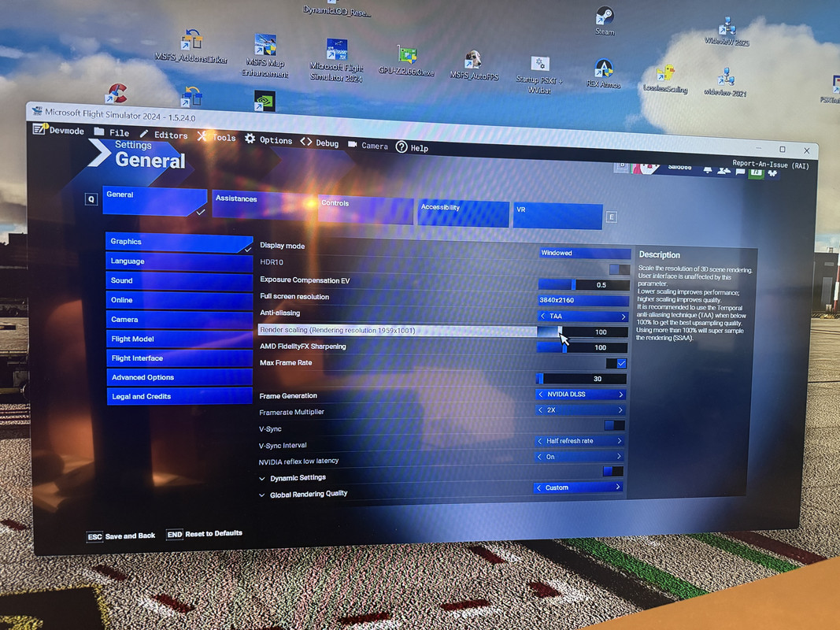
Task: Click the green icon in the simulator top bar
Action: tap(756, 172)
